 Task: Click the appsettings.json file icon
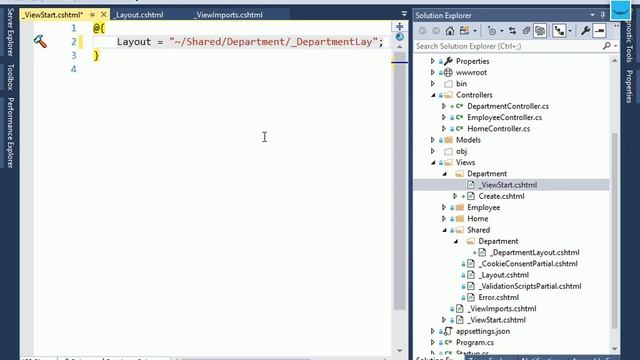(448, 331)
